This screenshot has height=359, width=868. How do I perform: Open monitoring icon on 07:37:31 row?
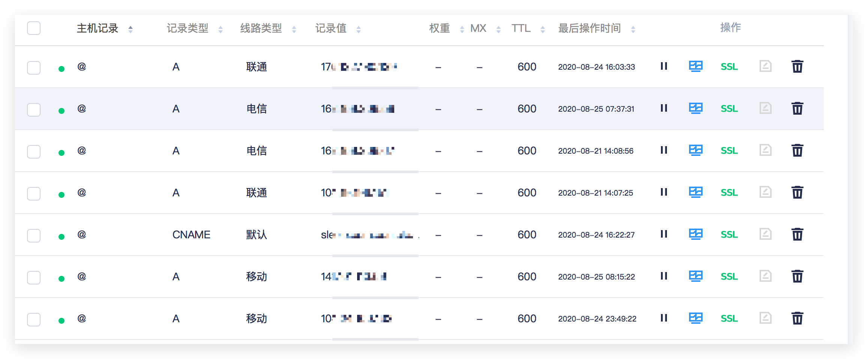(695, 109)
